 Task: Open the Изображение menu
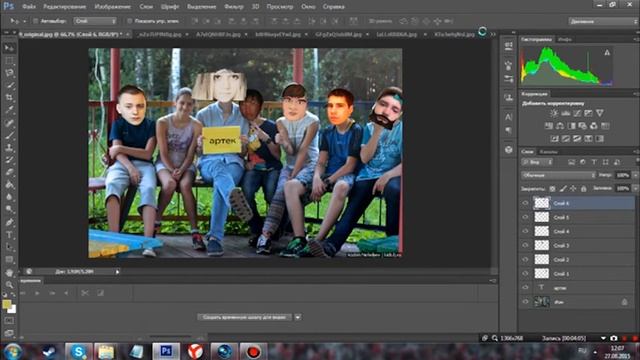click(x=112, y=7)
